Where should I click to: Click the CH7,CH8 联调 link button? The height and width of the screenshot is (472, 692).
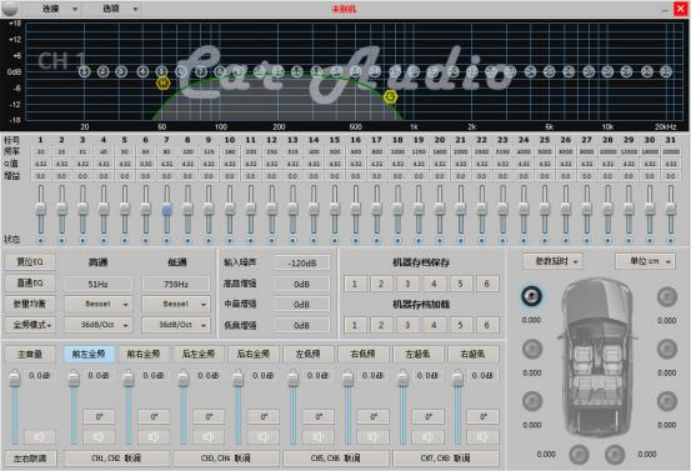point(446,458)
